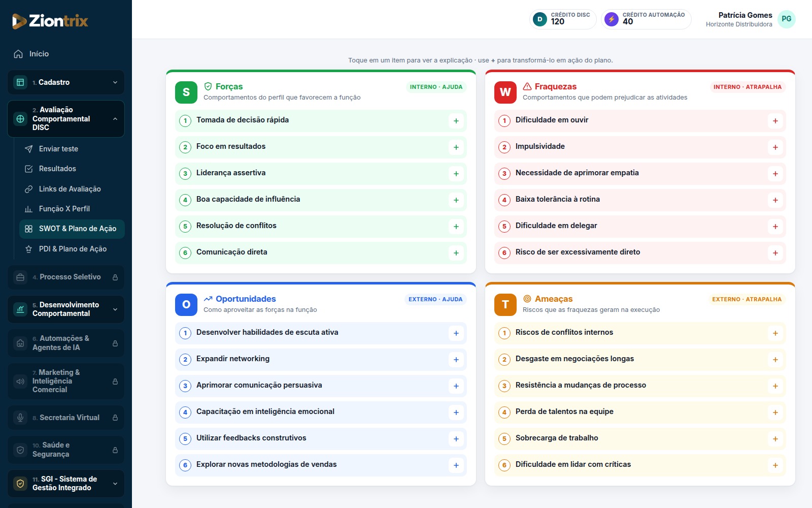Open the PG user avatar
Image resolution: width=812 pixels, height=508 pixels.
(786, 19)
